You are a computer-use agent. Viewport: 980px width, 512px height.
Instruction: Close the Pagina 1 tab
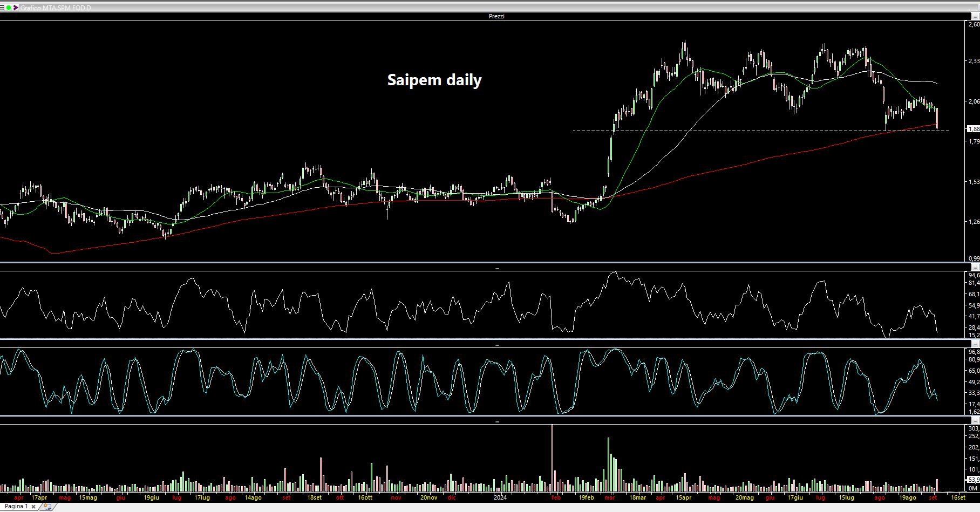(x=33, y=507)
